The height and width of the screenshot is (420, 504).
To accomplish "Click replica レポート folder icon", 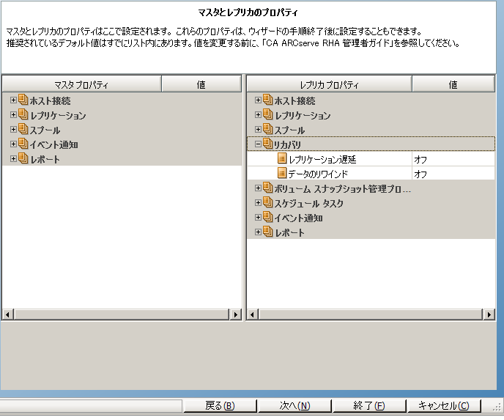I will pyautogui.click(x=268, y=232).
